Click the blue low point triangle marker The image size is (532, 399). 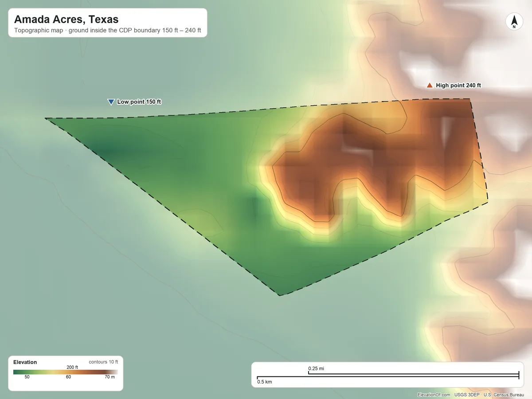[111, 102]
